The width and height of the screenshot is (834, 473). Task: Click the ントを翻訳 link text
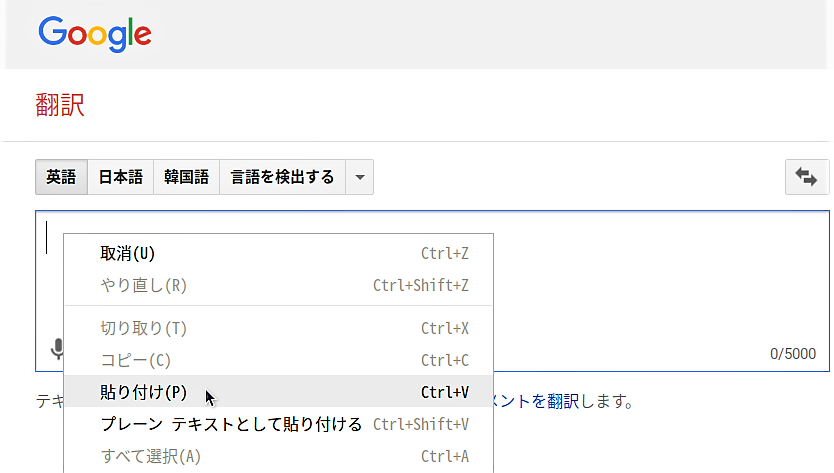click(x=537, y=401)
